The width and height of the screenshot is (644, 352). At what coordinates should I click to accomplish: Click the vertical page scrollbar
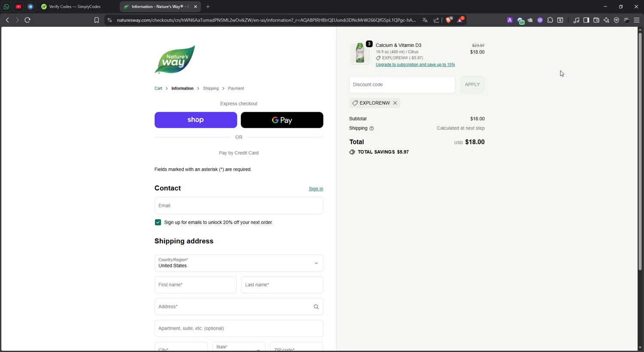640,152
